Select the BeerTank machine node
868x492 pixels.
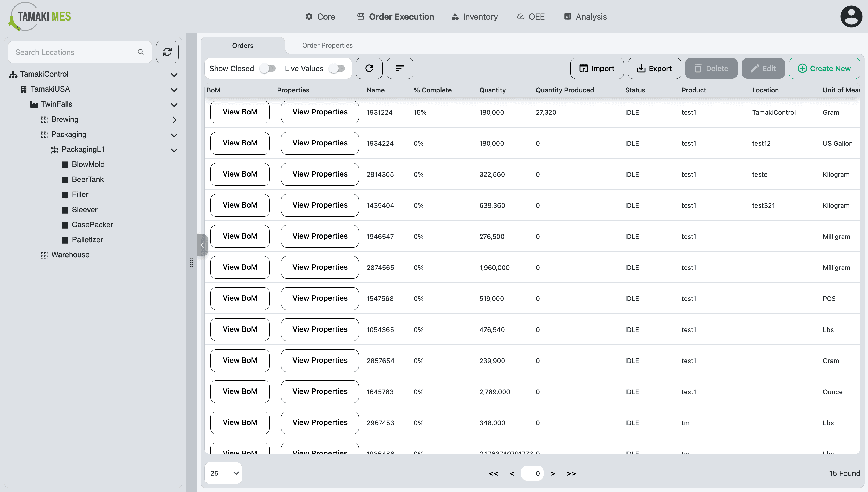[87, 179]
